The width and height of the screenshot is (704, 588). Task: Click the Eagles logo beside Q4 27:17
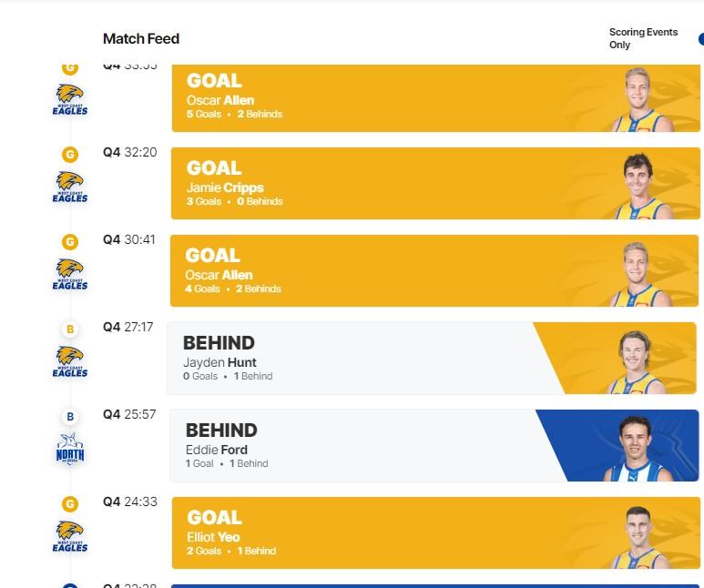tap(70, 360)
